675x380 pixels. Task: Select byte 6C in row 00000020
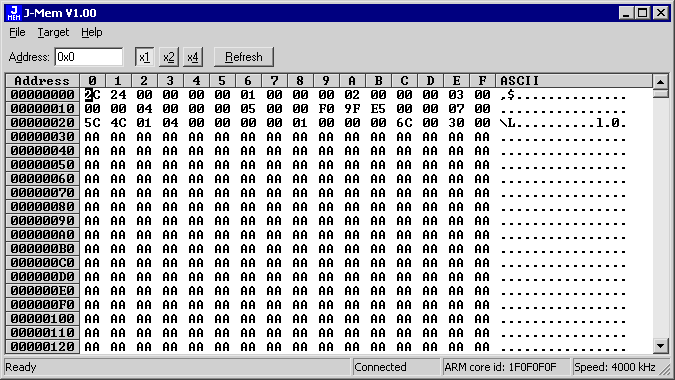404,123
